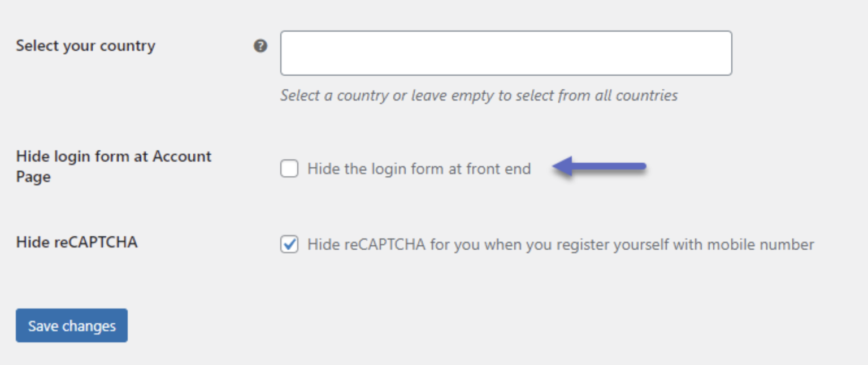The image size is (868, 365).
Task: Click the help question mark icon
Action: pyautogui.click(x=260, y=46)
